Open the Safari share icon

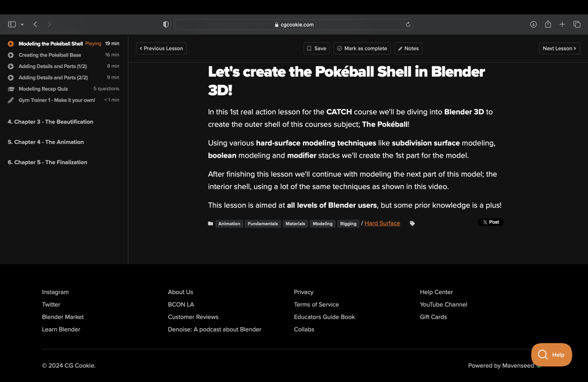pos(548,24)
